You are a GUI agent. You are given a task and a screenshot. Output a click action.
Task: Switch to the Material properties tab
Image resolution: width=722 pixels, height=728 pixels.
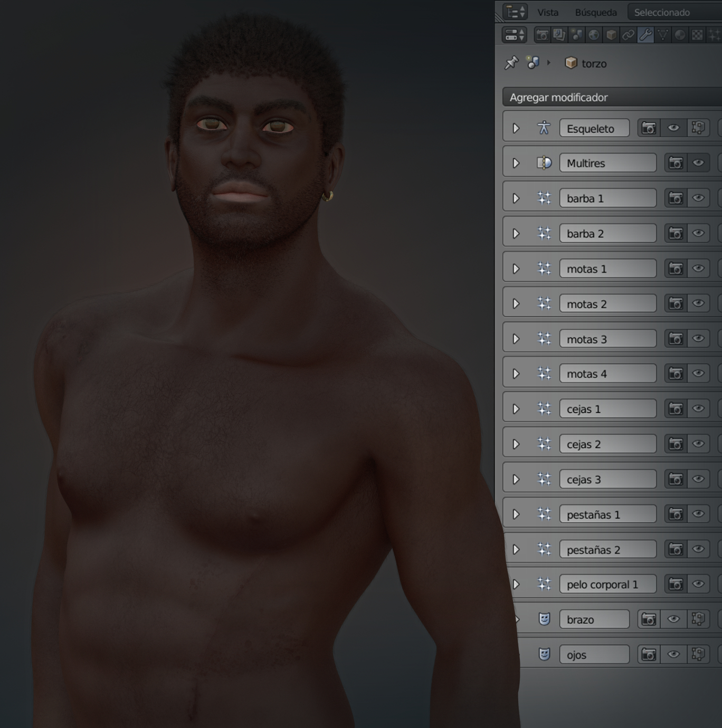680,35
